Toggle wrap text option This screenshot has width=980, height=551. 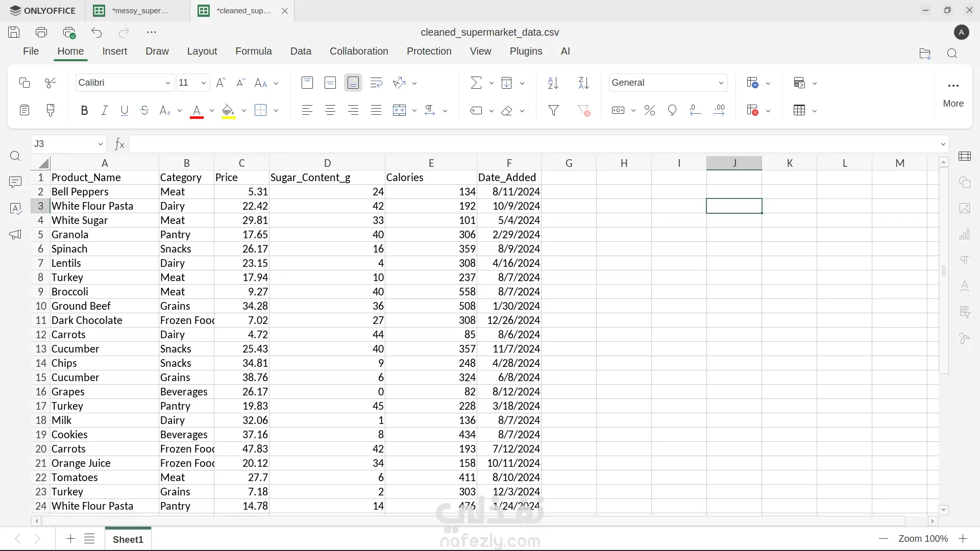(x=376, y=83)
